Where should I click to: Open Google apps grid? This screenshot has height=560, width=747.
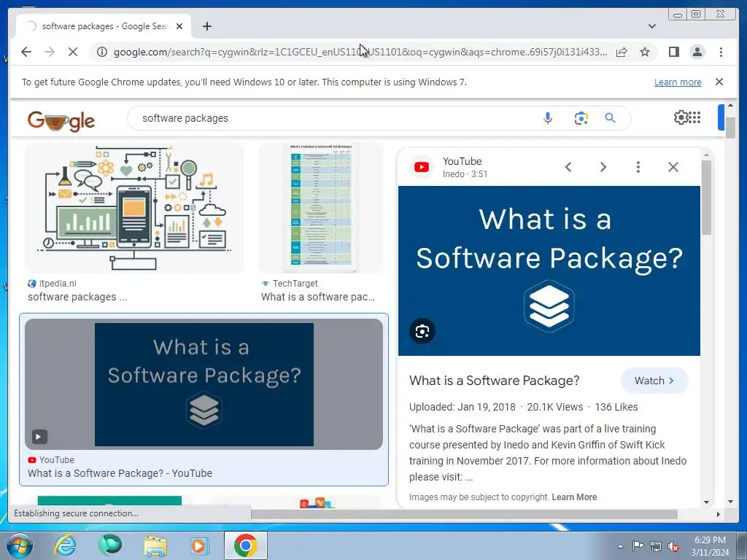(x=695, y=117)
